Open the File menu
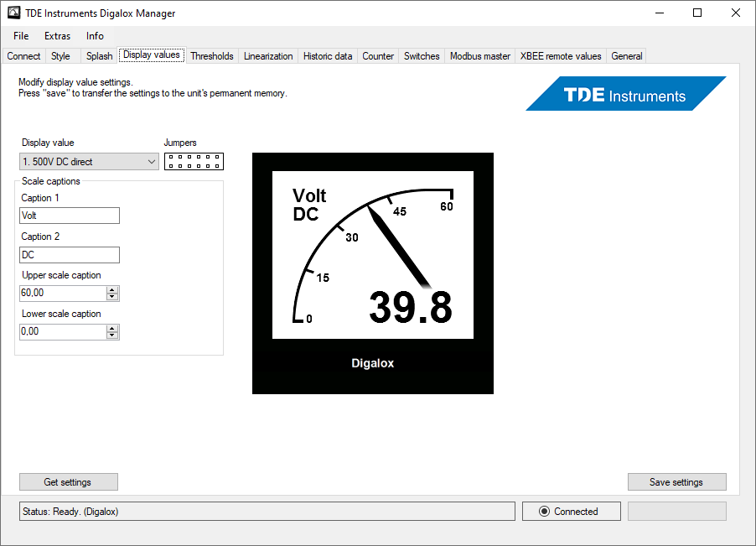 [x=21, y=36]
